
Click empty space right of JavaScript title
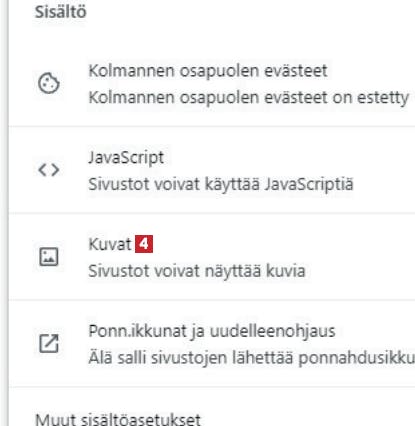(x=287, y=158)
